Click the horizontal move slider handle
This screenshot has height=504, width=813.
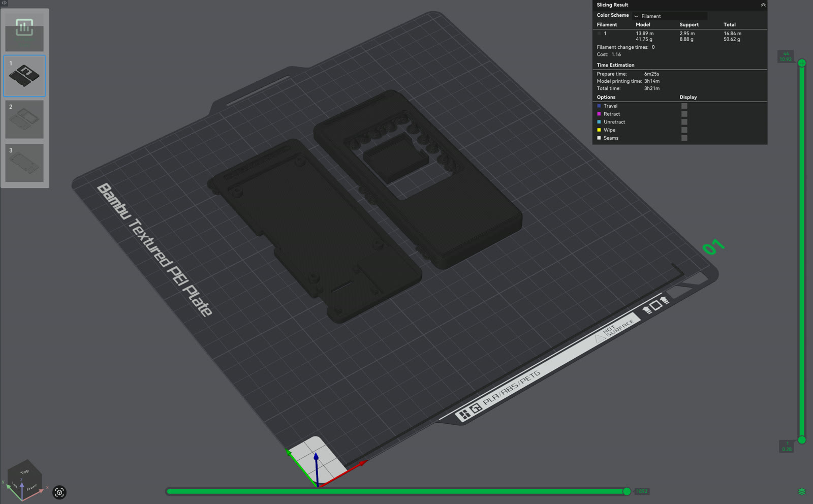(x=627, y=491)
